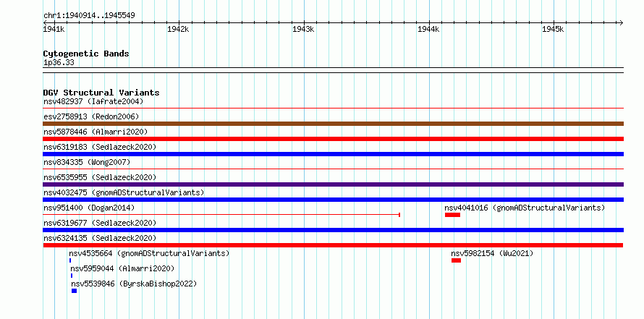The image size is (644, 319).
Task: Select the small red block of nsv4041016
Action: pos(452,215)
